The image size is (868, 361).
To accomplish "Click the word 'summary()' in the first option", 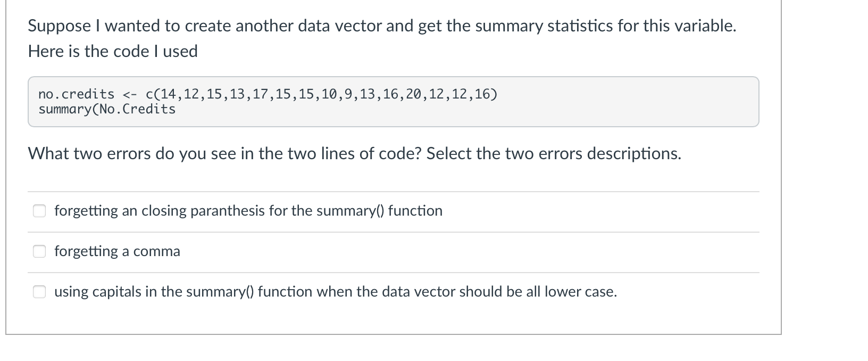I will click(x=350, y=211).
